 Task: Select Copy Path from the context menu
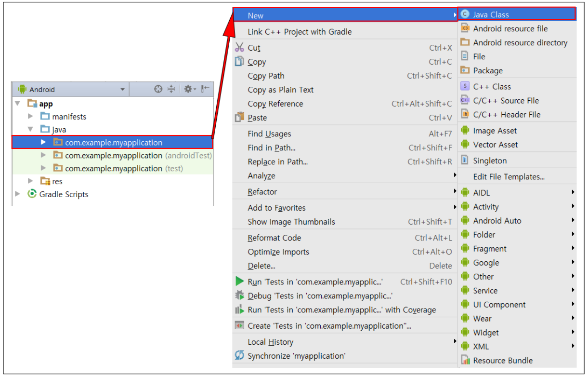[x=345, y=76]
